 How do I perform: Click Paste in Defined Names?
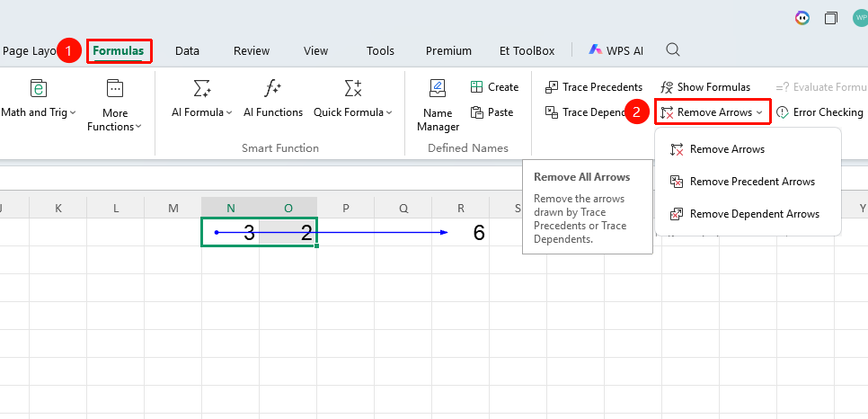click(x=492, y=112)
